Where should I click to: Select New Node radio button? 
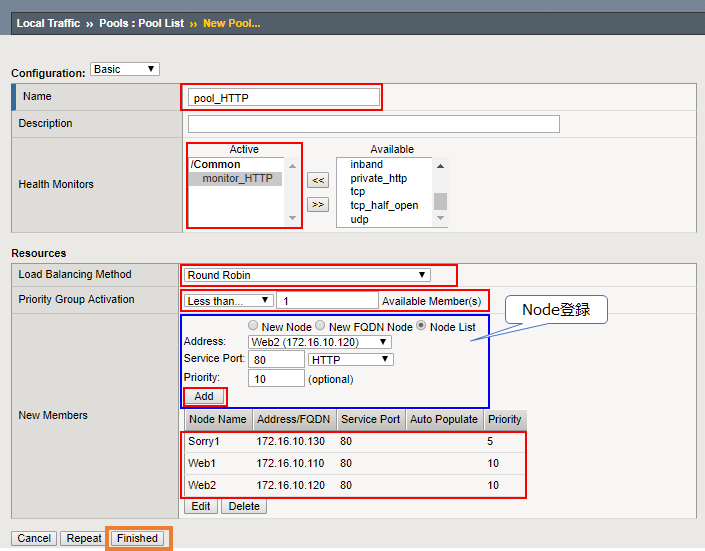tap(253, 325)
